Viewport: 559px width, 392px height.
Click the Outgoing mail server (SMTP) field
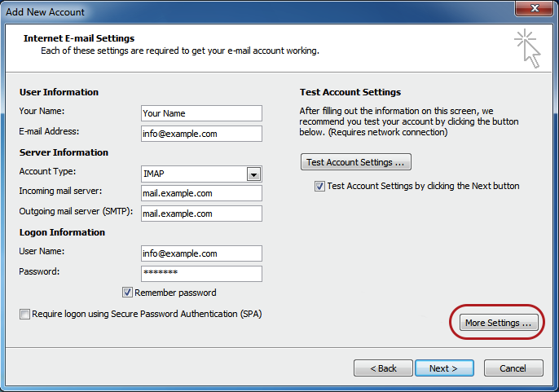pyautogui.click(x=201, y=214)
